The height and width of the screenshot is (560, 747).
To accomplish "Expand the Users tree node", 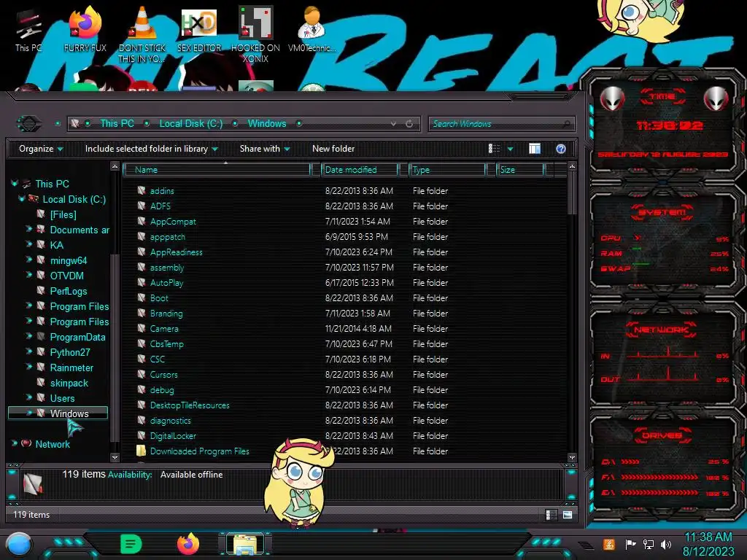I will pyautogui.click(x=28, y=397).
